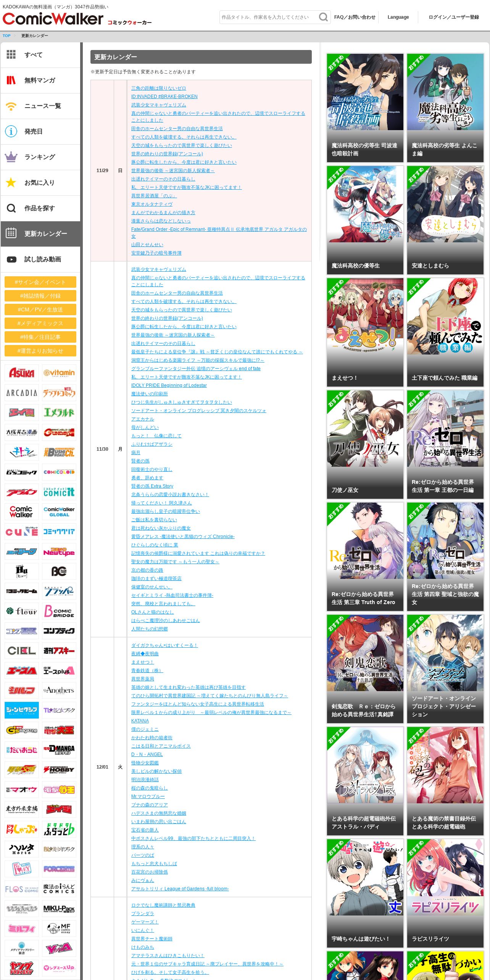Open とある科学の超電磁砲外伝 アストラル・バディ card

coord(365,781)
